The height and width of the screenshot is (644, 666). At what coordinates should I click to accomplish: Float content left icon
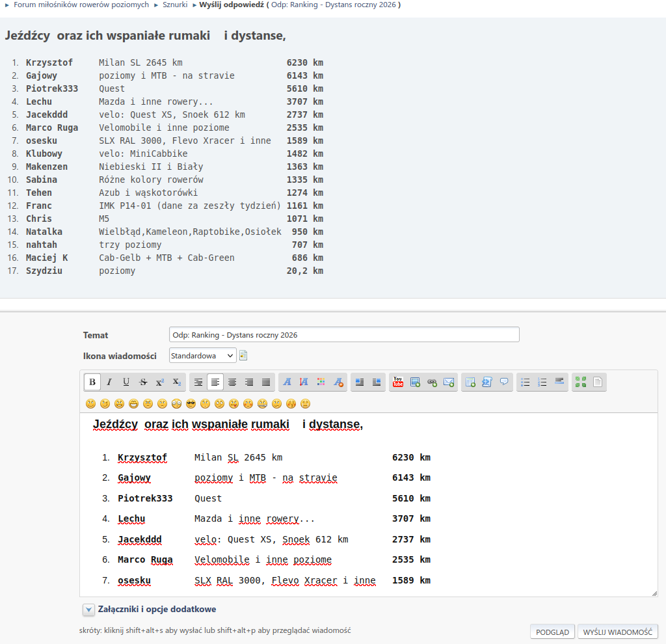[x=360, y=382]
